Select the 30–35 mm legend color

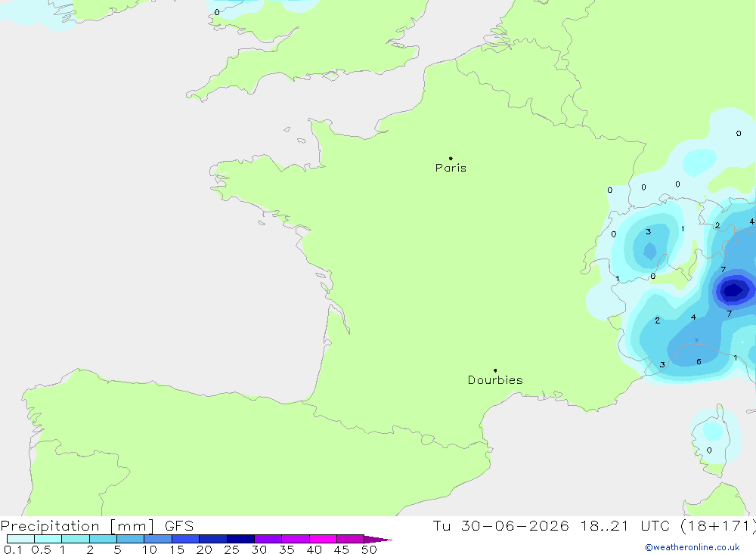pos(268,539)
